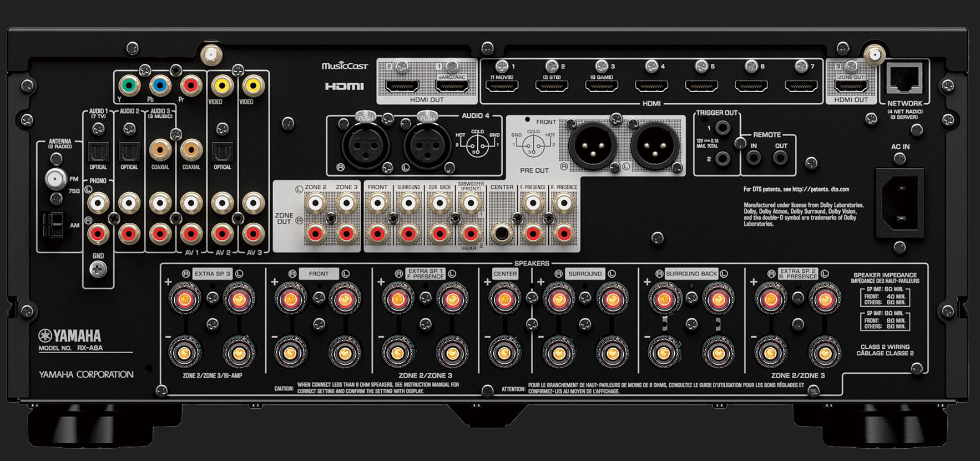Viewport: 980px width, 461px height.
Task: Click the SPEAKER IMPEDANCE label
Action: pos(885,275)
